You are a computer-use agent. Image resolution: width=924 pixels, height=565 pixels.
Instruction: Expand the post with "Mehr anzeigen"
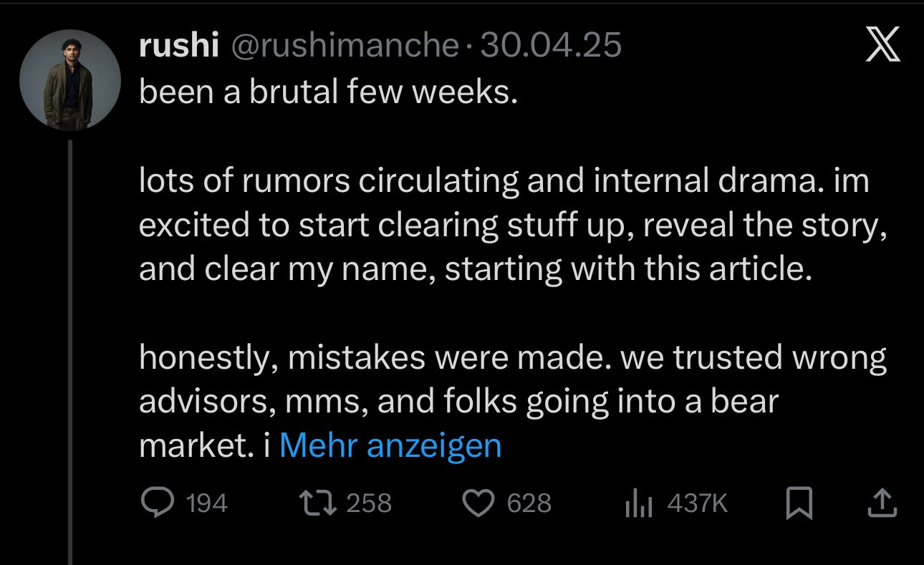tap(390, 445)
